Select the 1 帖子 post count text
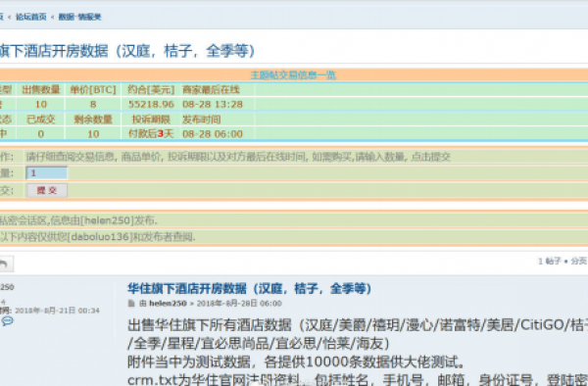 [x=550, y=262]
